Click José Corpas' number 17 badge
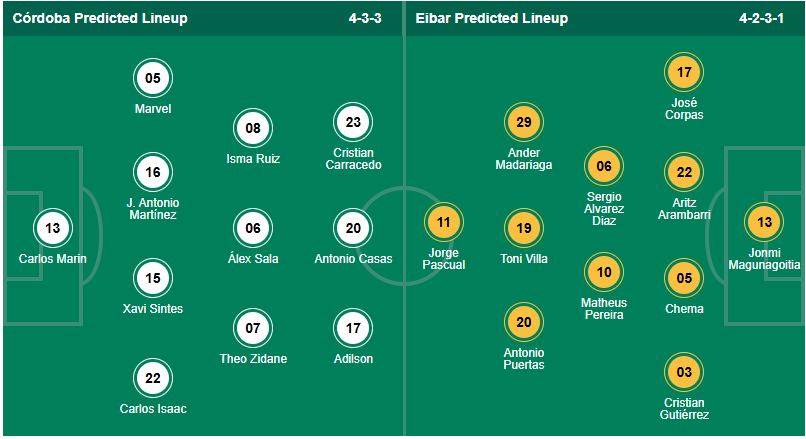Viewport: 806px width, 439px height. point(684,73)
